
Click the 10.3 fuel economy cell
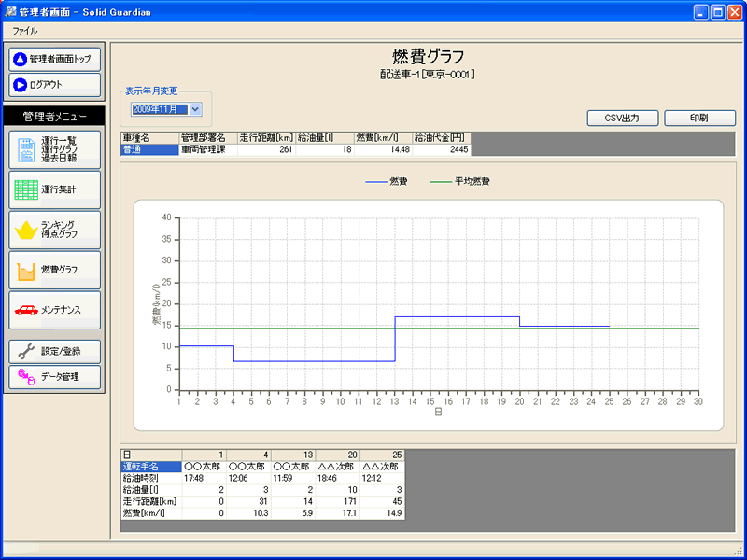click(x=248, y=513)
